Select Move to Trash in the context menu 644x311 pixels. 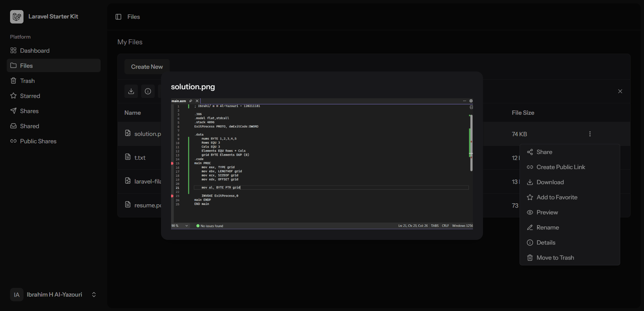tap(570, 258)
